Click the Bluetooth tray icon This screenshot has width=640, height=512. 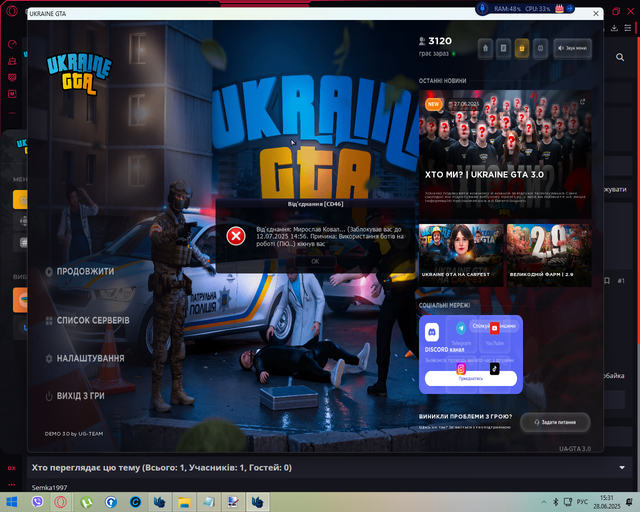555,502
